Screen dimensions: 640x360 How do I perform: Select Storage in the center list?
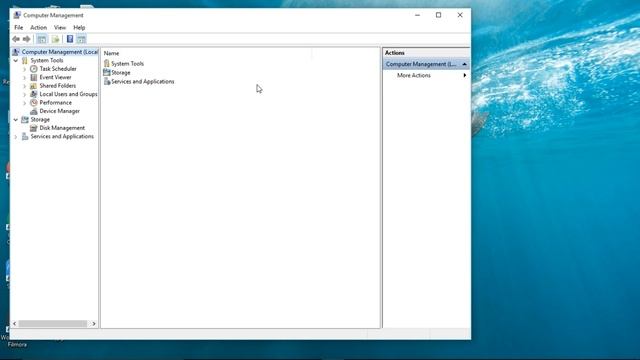point(121,73)
